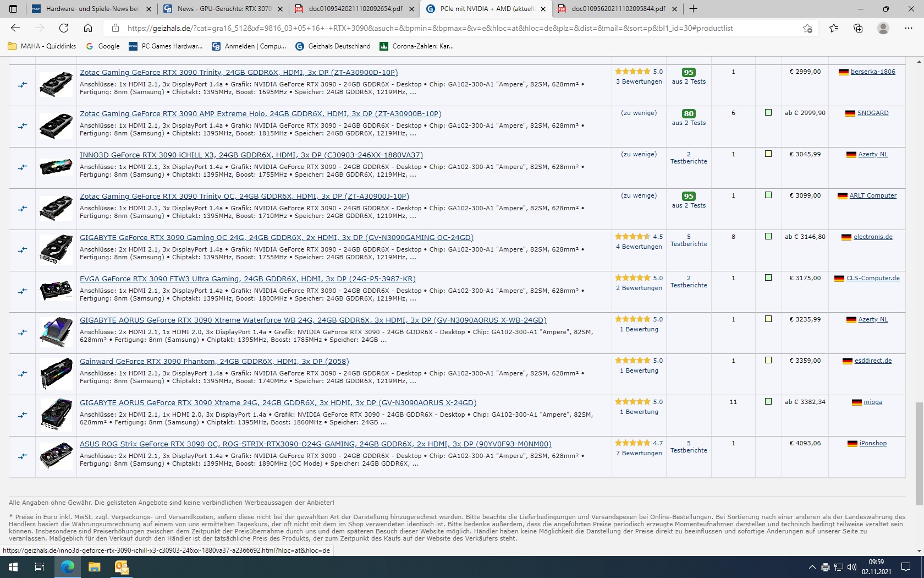The image size is (924, 578).
Task: Tick the checkbox for Zotac Trinity OC
Action: click(768, 195)
